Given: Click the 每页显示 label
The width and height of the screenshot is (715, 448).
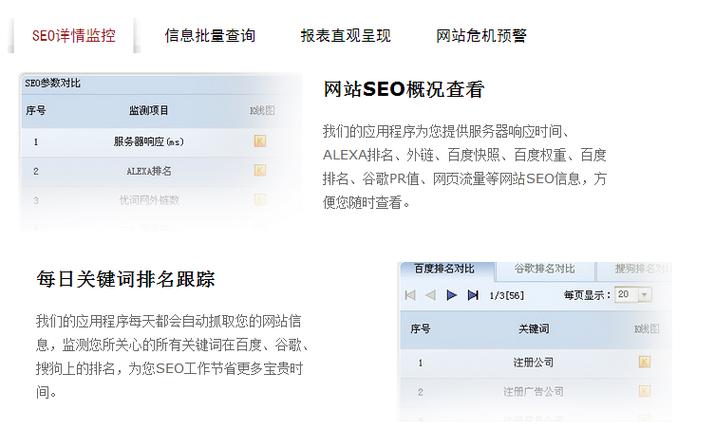Looking at the screenshot, I should point(587,295).
